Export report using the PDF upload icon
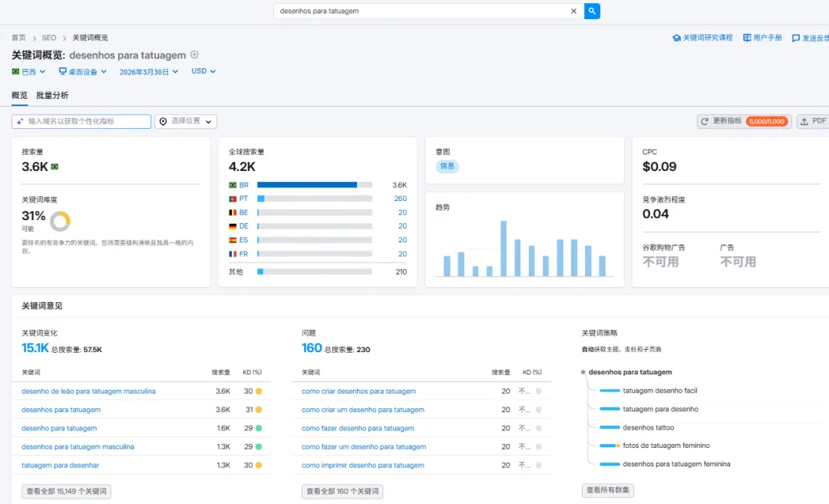829x504 pixels. 804,121
